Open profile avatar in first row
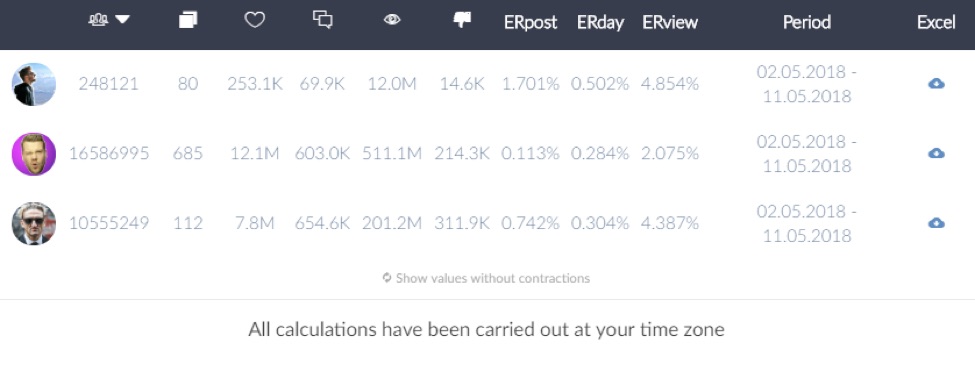Viewport: 975px width, 379px height. coord(34,84)
